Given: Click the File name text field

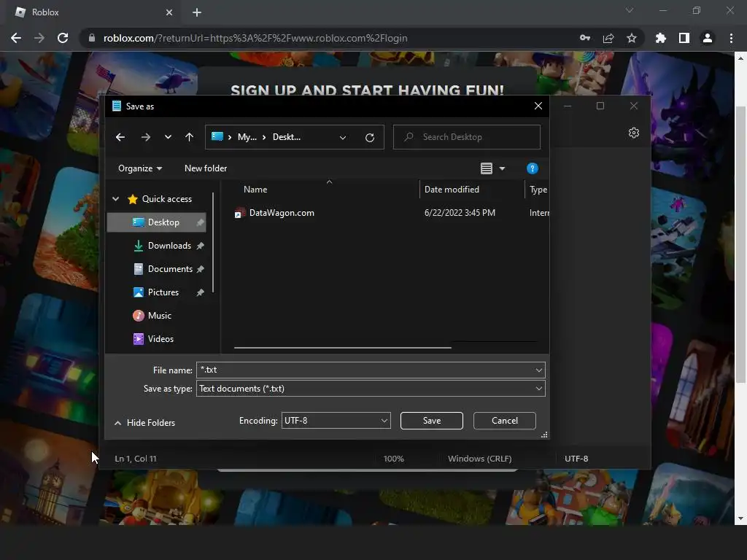Looking at the screenshot, I should click(365, 370).
